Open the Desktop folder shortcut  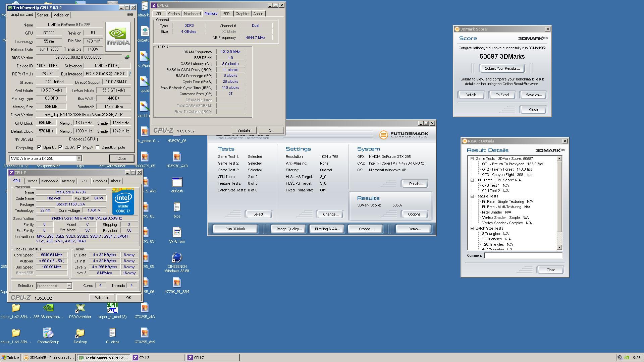(80, 336)
